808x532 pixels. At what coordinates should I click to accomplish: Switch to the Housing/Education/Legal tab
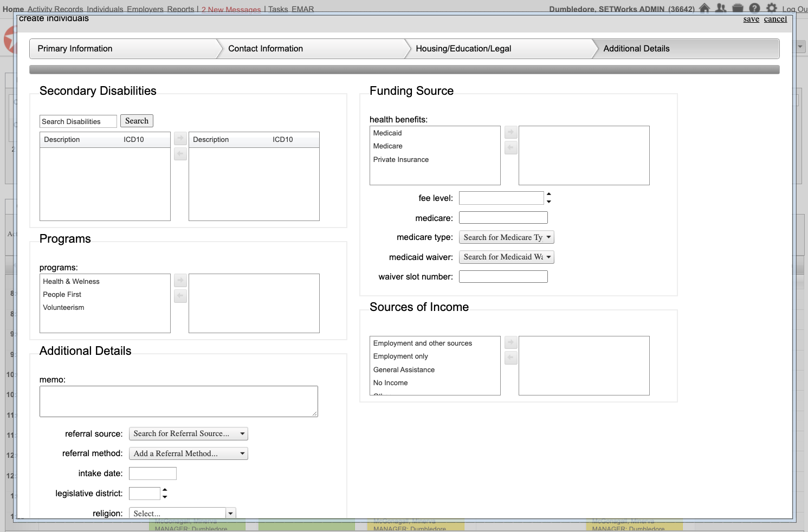point(500,49)
